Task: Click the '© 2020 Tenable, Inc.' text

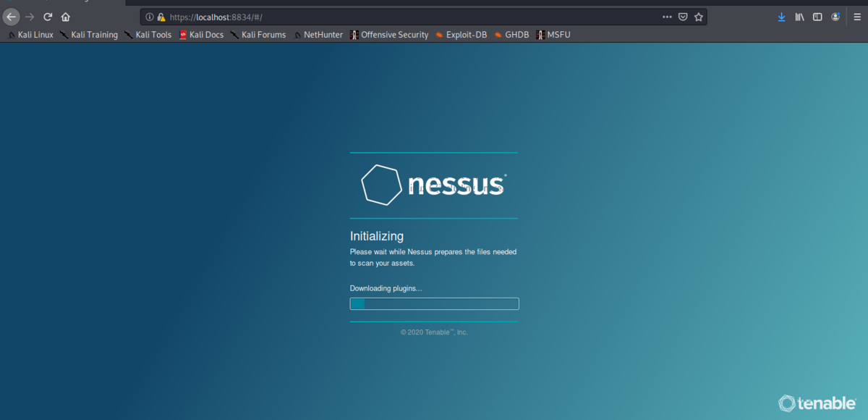Action: 434,332
